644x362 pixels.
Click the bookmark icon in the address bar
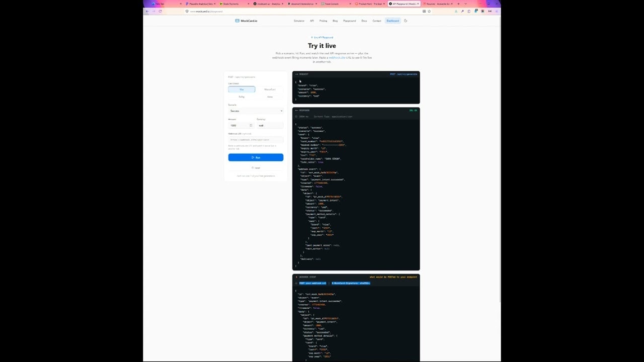(x=429, y=11)
